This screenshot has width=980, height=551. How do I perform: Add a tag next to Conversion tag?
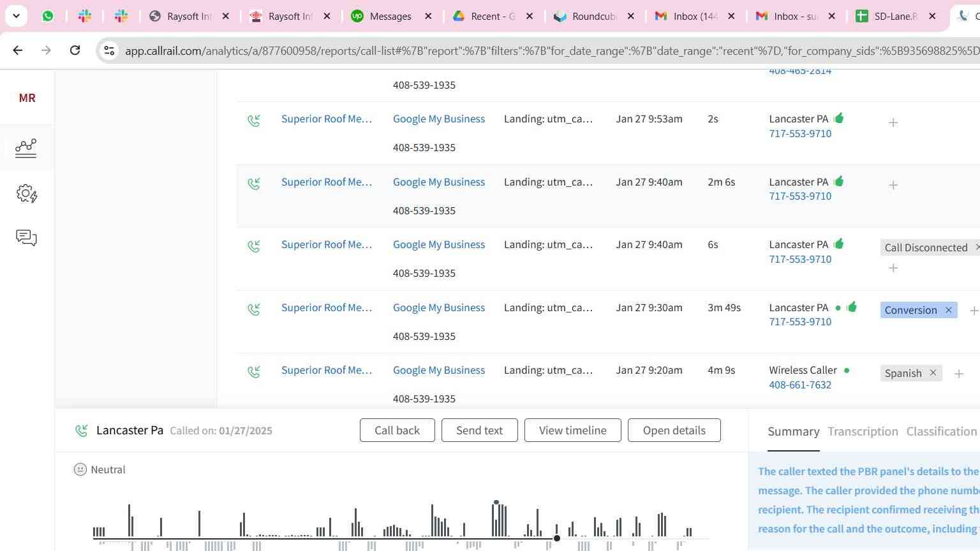(974, 311)
